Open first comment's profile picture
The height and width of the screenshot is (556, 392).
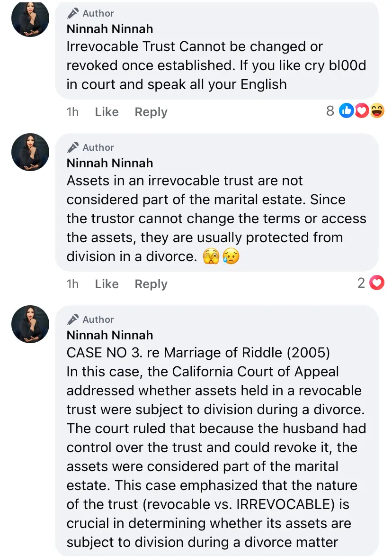coord(30,18)
